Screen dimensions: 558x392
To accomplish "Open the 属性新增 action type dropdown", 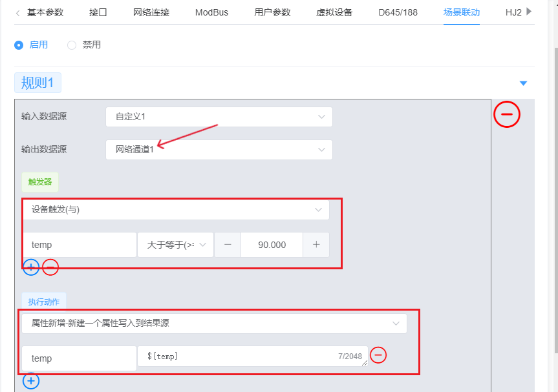I will coord(214,323).
